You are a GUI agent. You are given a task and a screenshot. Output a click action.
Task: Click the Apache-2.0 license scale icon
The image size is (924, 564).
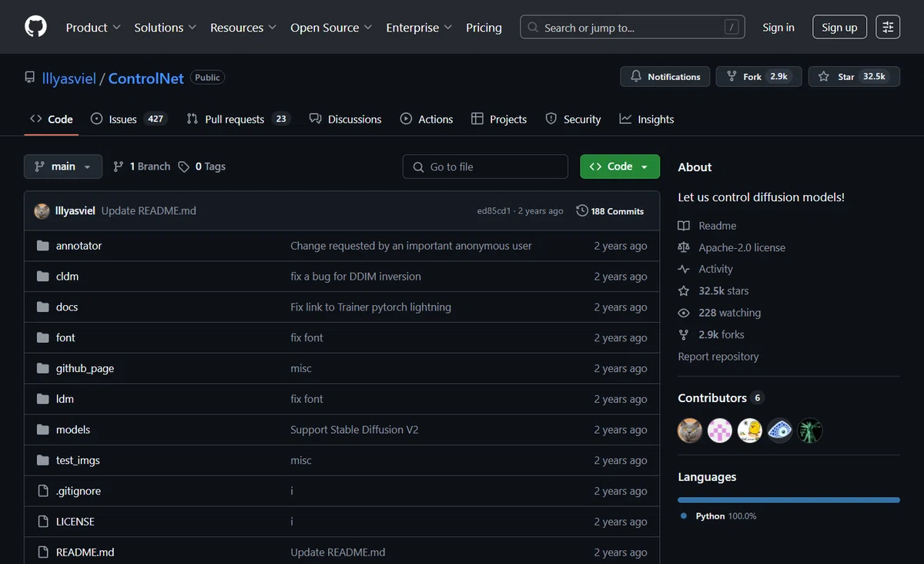tap(684, 247)
